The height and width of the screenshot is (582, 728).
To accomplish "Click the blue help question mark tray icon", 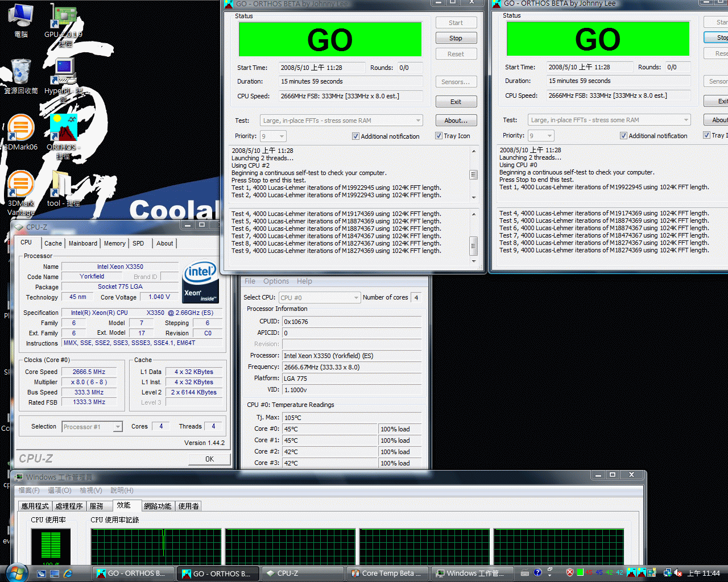I will click(x=536, y=572).
